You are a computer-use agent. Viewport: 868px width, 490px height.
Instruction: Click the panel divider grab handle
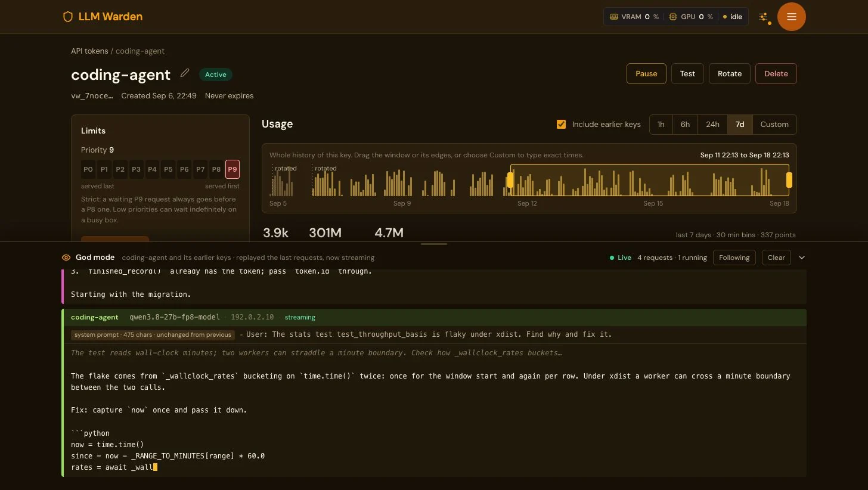[434, 244]
